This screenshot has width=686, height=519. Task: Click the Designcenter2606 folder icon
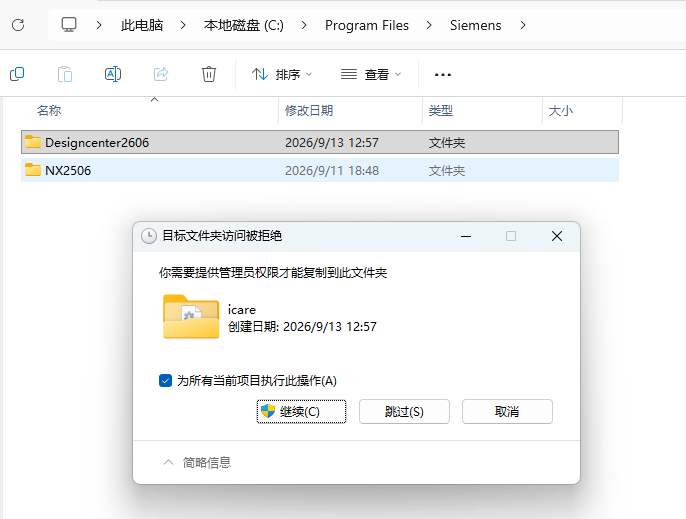(x=33, y=142)
